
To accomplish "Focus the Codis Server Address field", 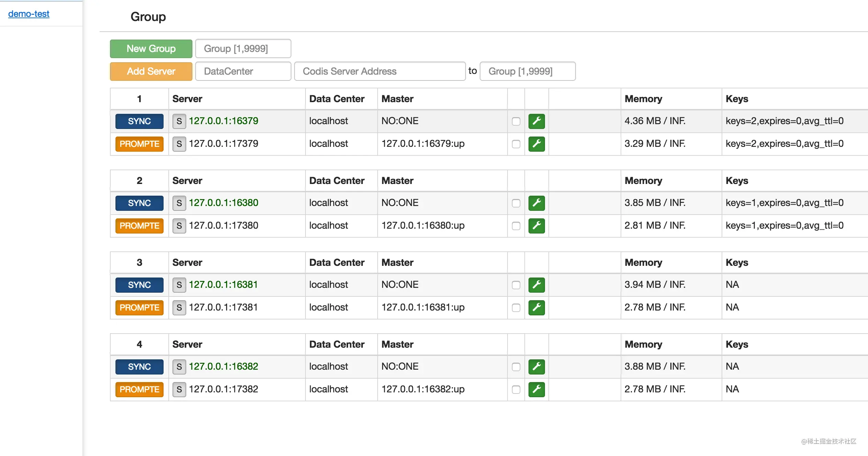I will tap(380, 71).
